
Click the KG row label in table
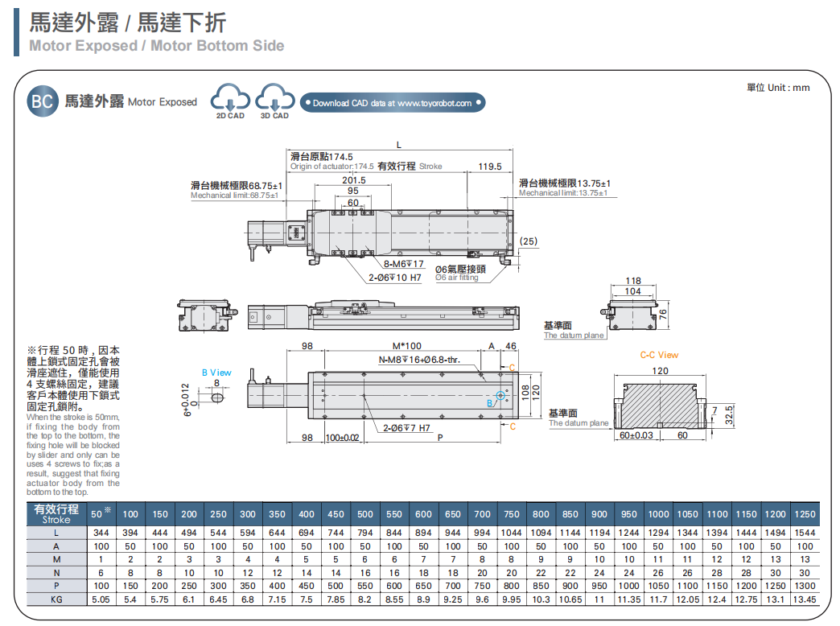click(x=56, y=599)
